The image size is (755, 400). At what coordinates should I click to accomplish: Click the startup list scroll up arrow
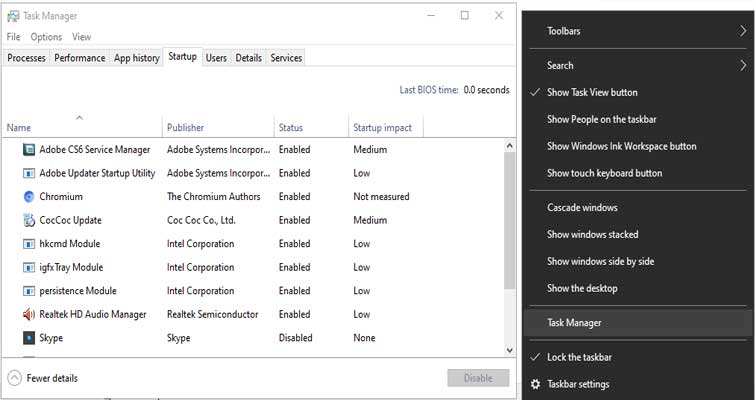pyautogui.click(x=509, y=145)
